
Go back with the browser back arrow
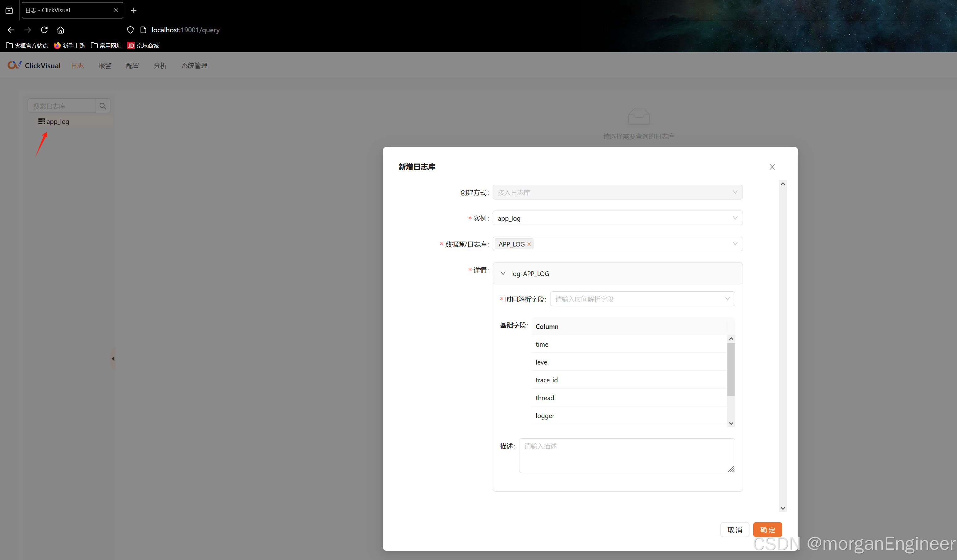click(11, 30)
